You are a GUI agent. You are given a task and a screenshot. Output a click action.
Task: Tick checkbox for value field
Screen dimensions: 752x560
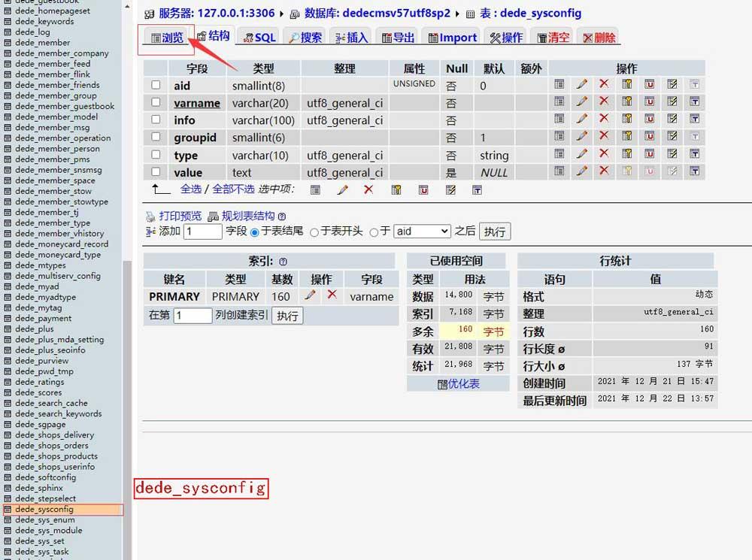coord(156,171)
